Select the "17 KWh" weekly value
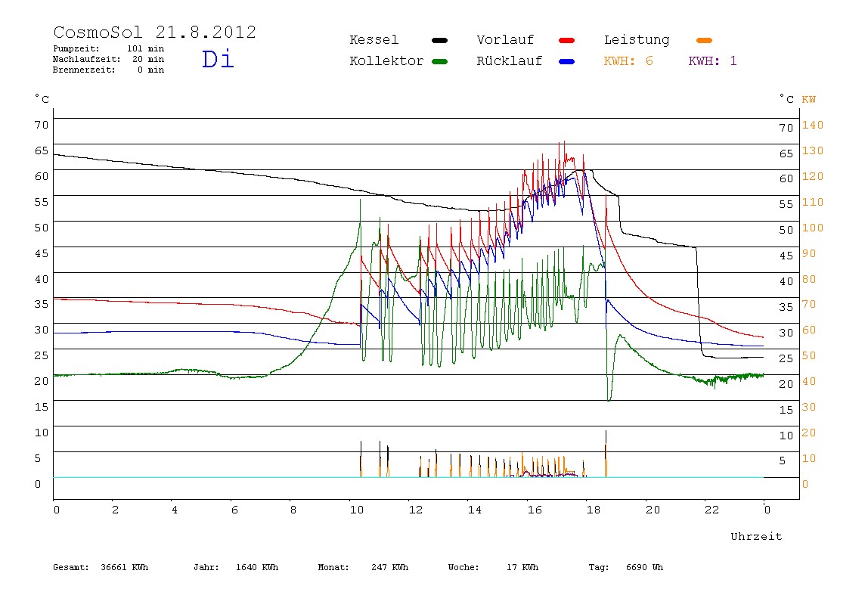The width and height of the screenshot is (868, 614). [x=522, y=567]
